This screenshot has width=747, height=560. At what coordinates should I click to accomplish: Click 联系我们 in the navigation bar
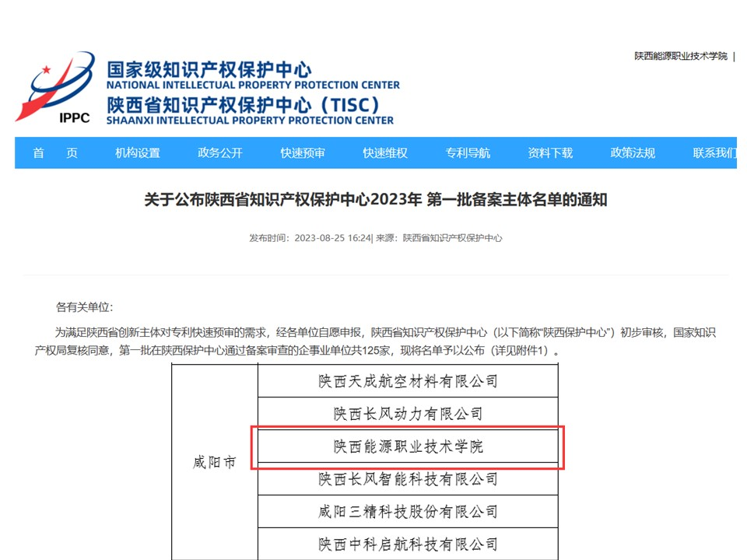coord(714,153)
